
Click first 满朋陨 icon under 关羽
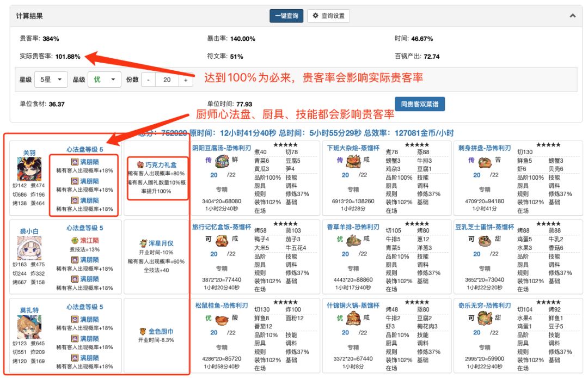point(75,162)
